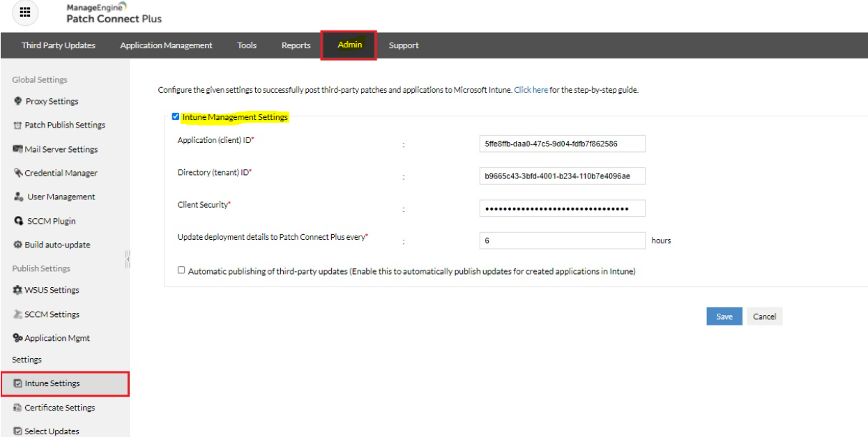Viewport: 868px width, 437px height.
Task: Click the Credential Manager key icon
Action: coord(18,173)
